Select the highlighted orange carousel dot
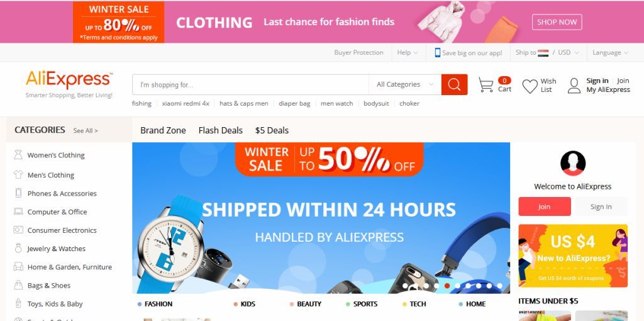Screen dimensions: 644x321 pos(447,286)
